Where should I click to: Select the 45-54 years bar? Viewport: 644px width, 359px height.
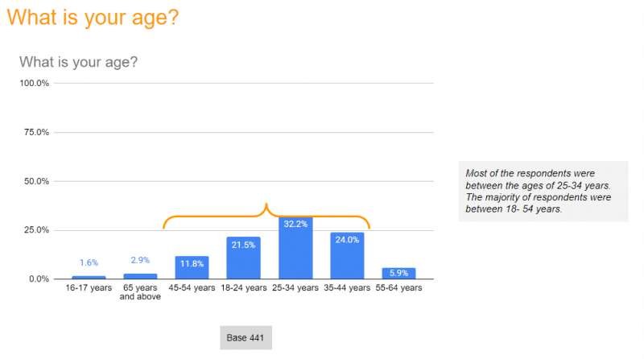(x=192, y=267)
